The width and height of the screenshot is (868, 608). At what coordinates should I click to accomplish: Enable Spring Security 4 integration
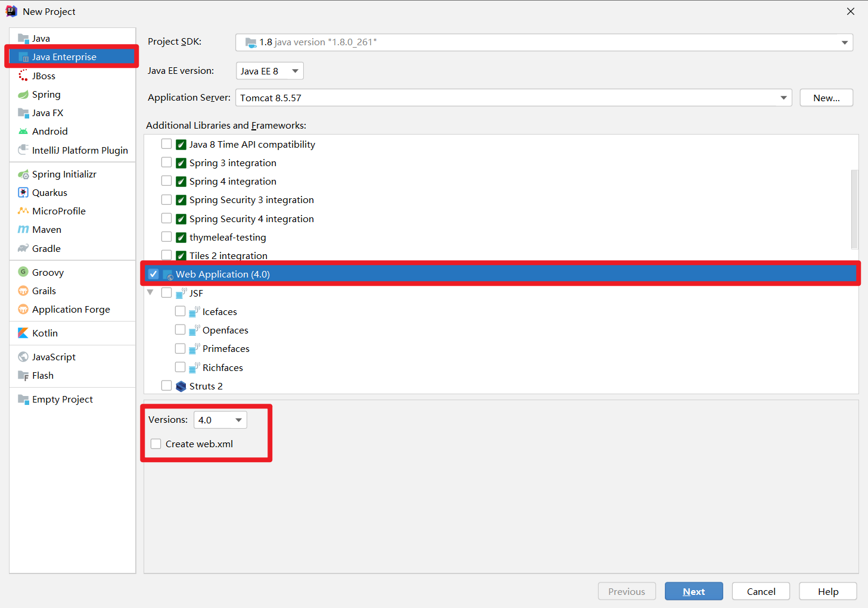coord(167,219)
